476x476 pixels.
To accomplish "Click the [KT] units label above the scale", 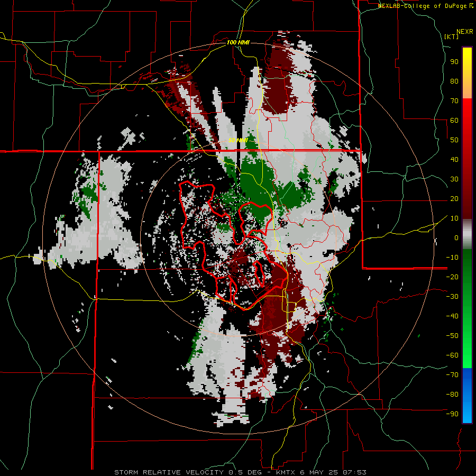I will click(x=452, y=36).
